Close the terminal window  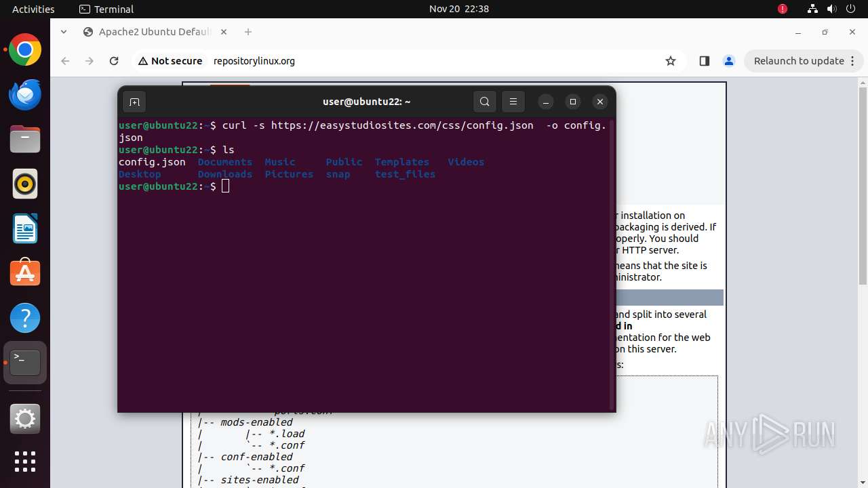[x=600, y=102]
